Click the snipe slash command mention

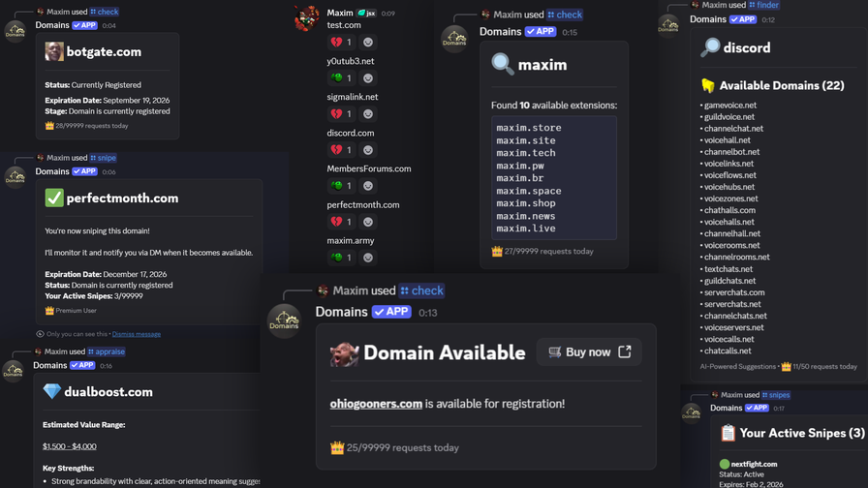pyautogui.click(x=103, y=158)
